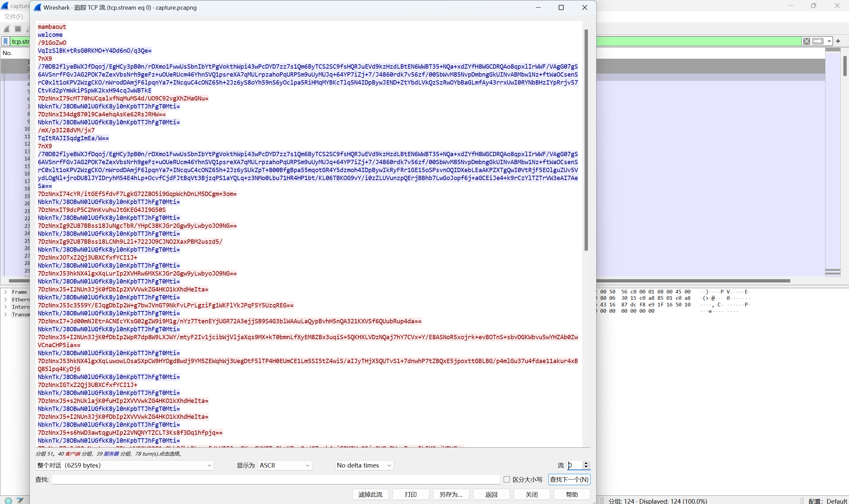Click the expert information circle in status bar

click(9, 500)
